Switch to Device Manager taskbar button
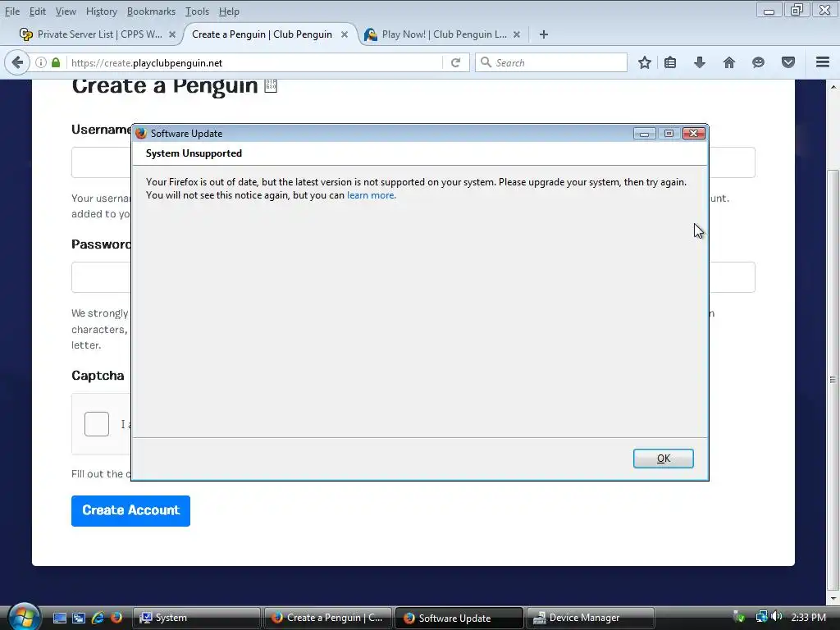 [x=591, y=618]
